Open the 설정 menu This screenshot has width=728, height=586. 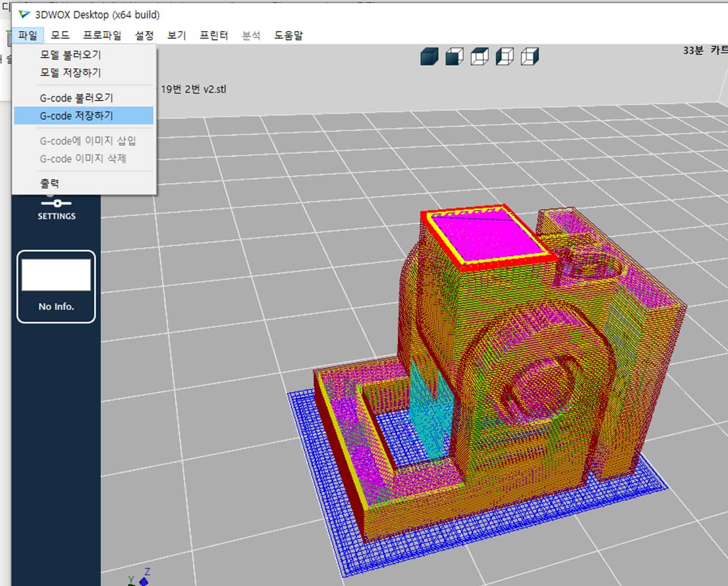tap(144, 35)
